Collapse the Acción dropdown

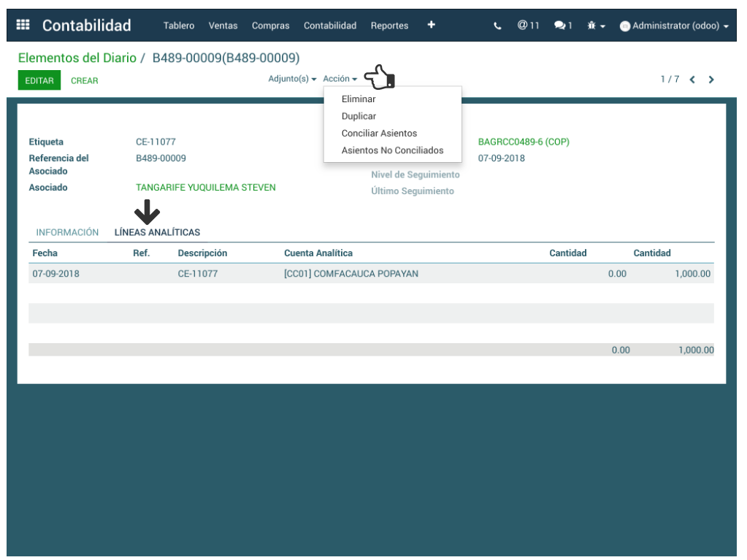pos(340,79)
